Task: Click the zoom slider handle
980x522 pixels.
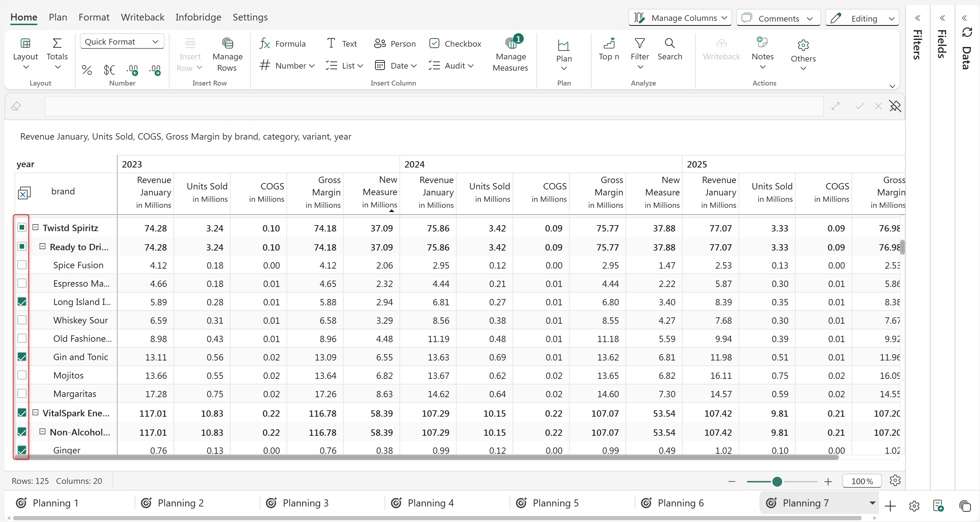Action: [x=777, y=482]
